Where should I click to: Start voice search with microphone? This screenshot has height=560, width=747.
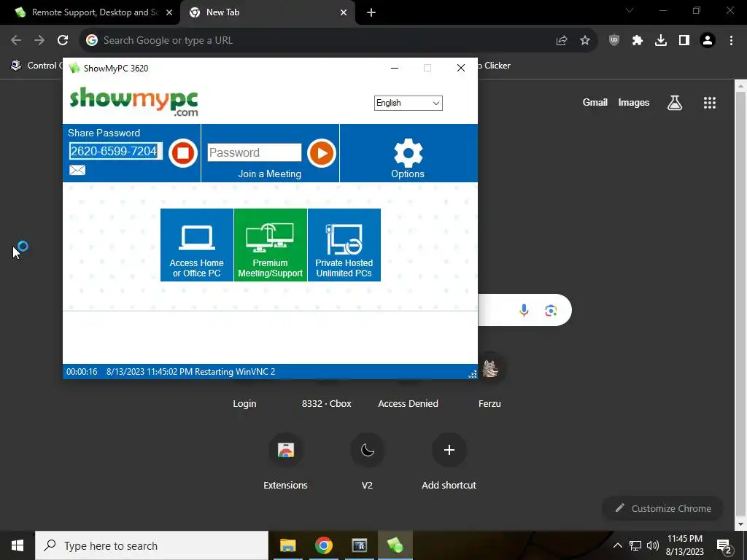tap(524, 311)
